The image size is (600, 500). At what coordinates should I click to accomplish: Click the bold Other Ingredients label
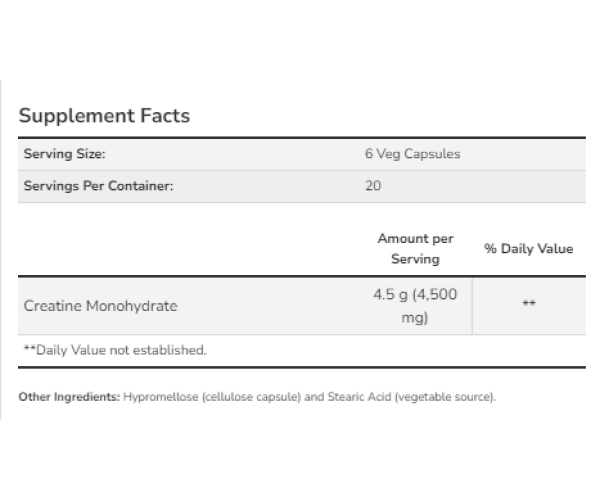point(68,398)
